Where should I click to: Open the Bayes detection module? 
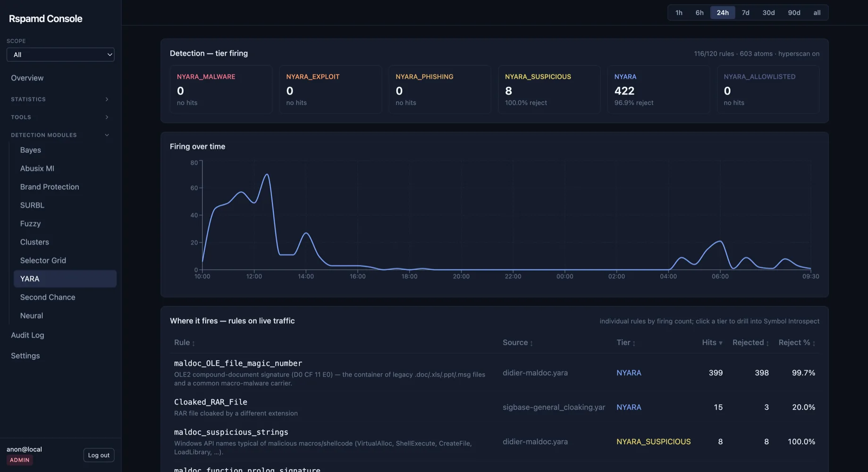click(65, 150)
